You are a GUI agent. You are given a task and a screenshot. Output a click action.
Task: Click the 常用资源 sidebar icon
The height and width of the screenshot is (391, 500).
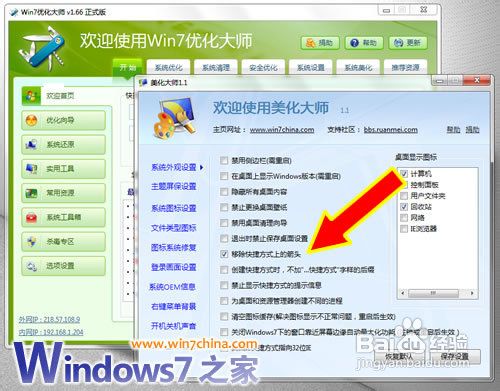[x=32, y=193]
